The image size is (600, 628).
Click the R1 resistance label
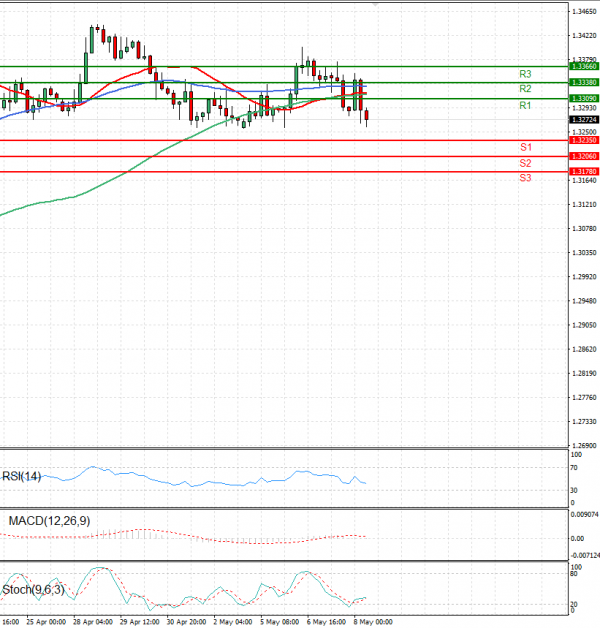tap(525, 105)
